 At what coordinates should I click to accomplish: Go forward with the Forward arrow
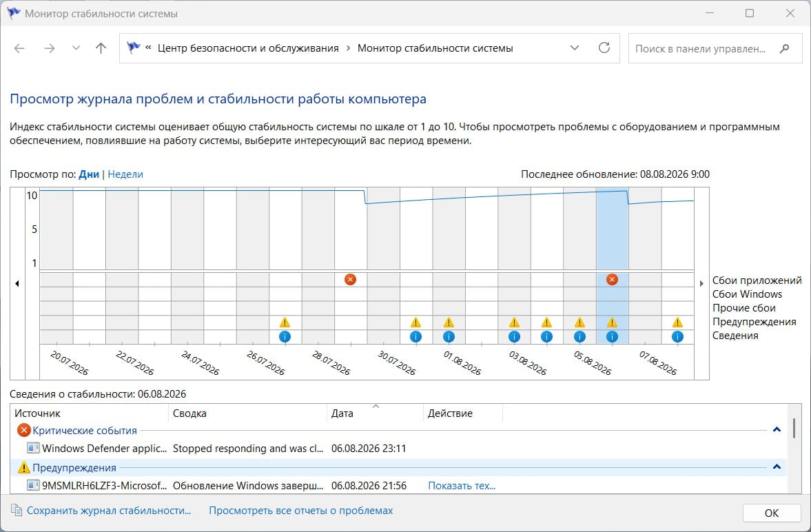50,48
